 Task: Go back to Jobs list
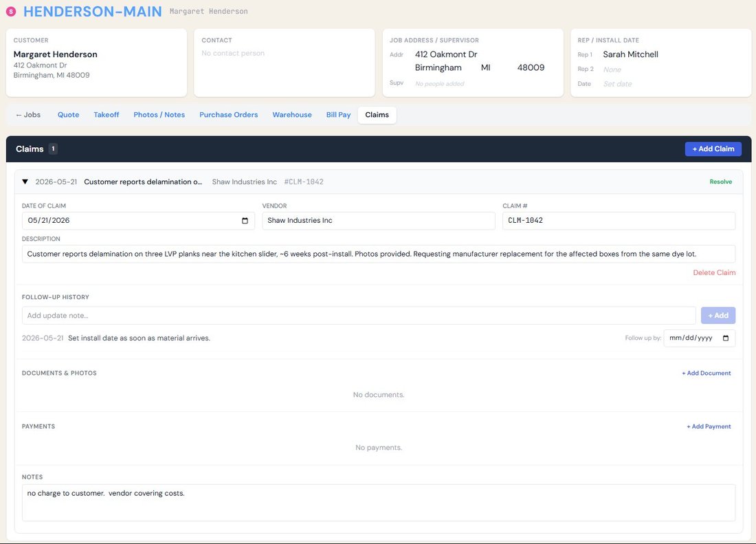tap(28, 115)
